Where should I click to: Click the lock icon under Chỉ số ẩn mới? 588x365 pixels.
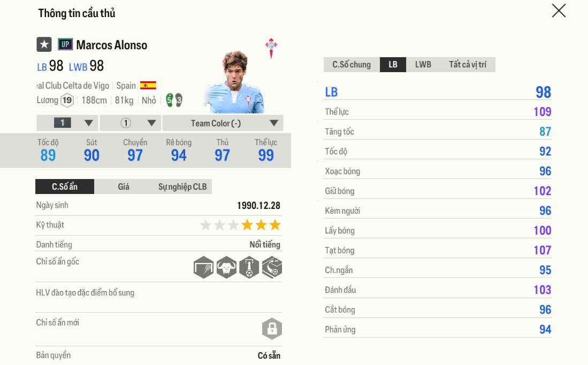pyautogui.click(x=272, y=329)
